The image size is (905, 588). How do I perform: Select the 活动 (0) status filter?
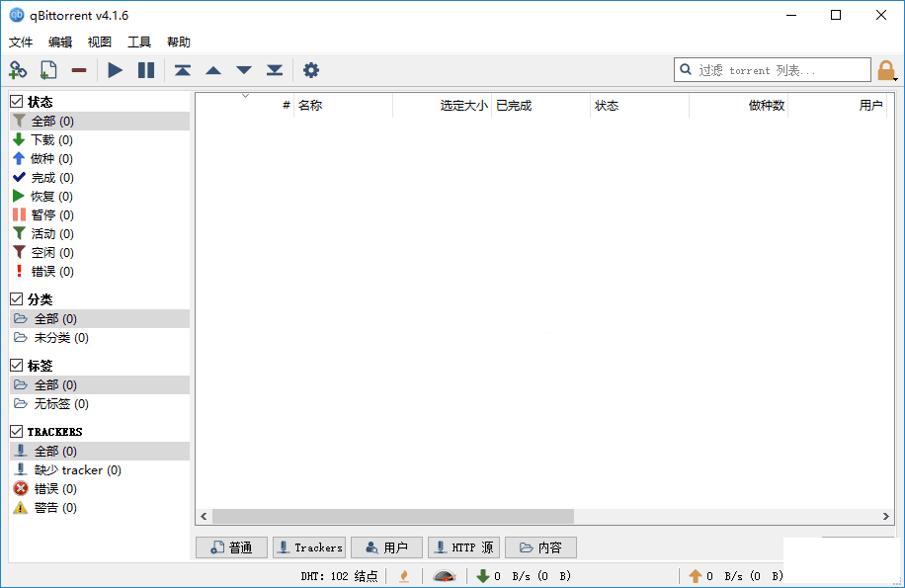tap(99, 233)
